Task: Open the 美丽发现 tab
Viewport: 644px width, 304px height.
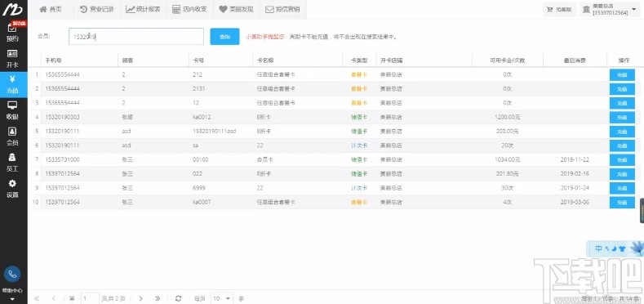Action: 237,10
